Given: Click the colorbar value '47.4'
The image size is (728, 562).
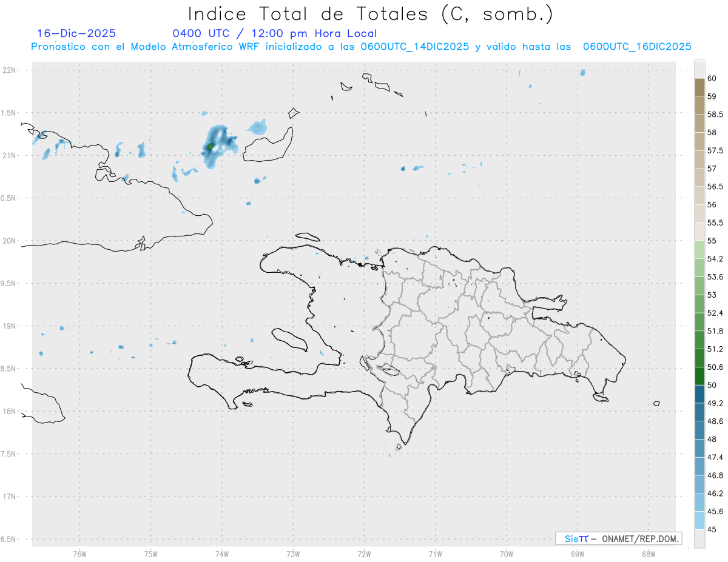Looking at the screenshot, I should coord(715,457).
